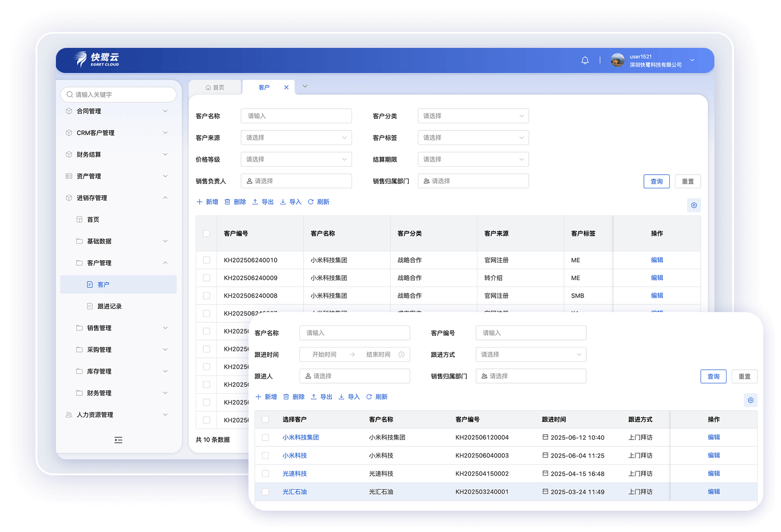This screenshot has width=781, height=532.
Task: Click the 查询 button in customer filter
Action: coord(656,181)
